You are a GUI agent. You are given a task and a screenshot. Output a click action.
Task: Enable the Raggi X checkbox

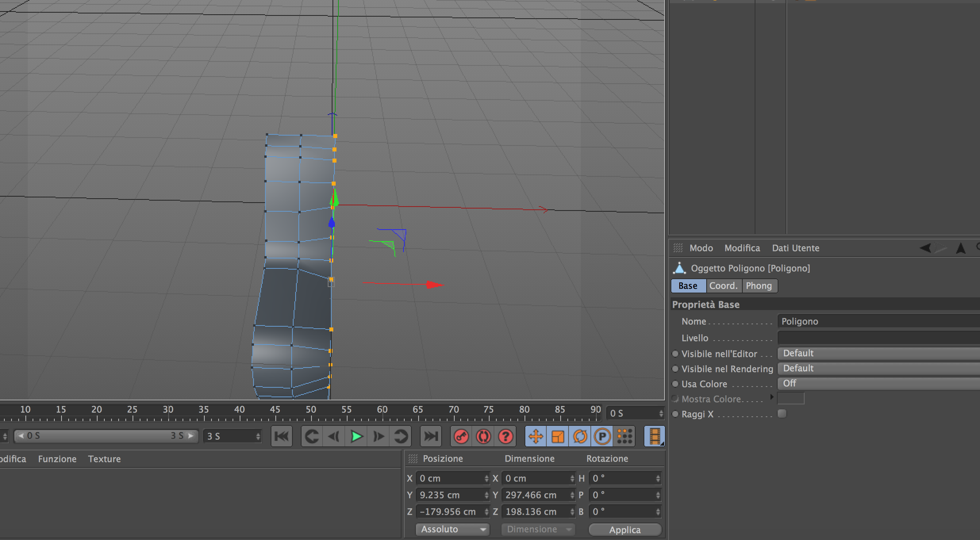[x=782, y=414]
